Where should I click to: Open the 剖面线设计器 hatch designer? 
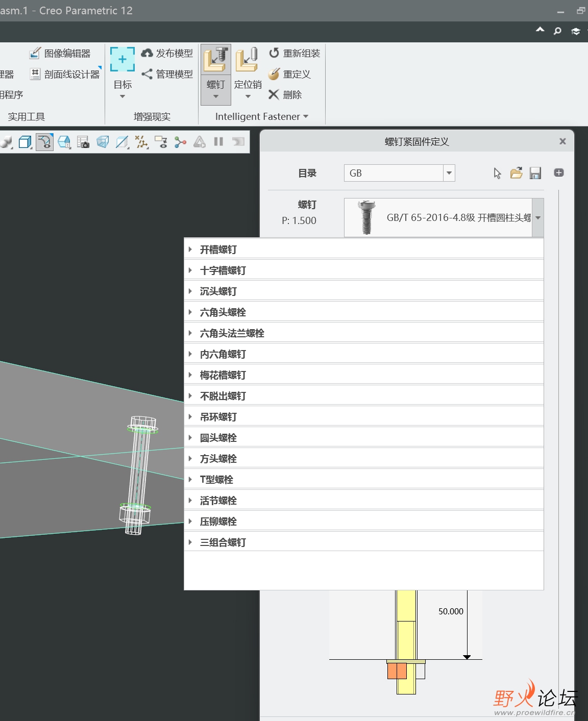[x=65, y=74]
